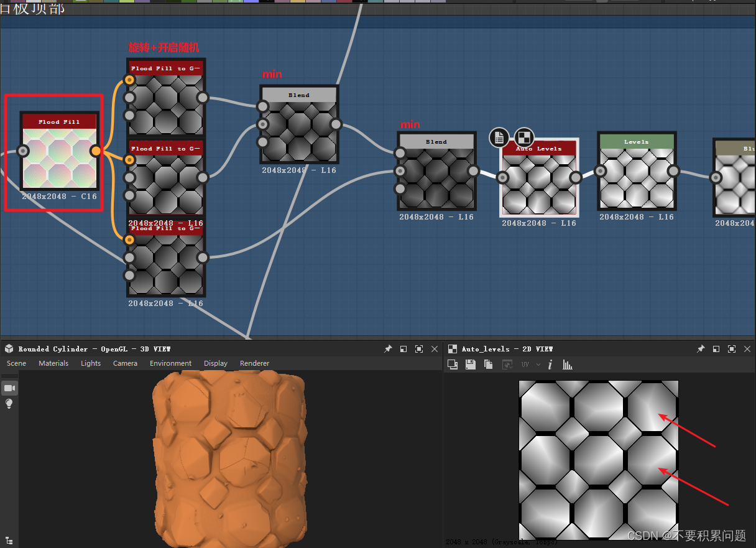Click the Auto Levels node output port
756x548 pixels.
click(x=576, y=178)
